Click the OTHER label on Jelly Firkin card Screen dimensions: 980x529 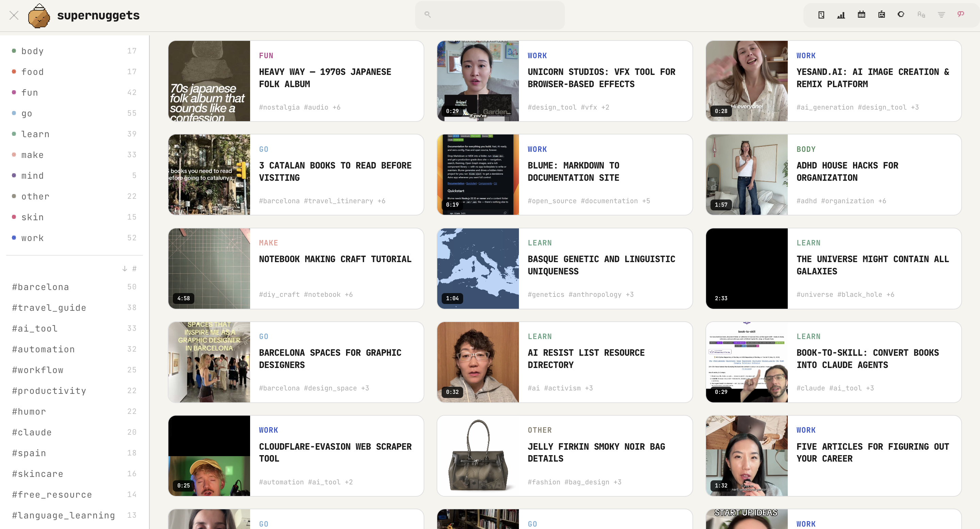click(539, 430)
